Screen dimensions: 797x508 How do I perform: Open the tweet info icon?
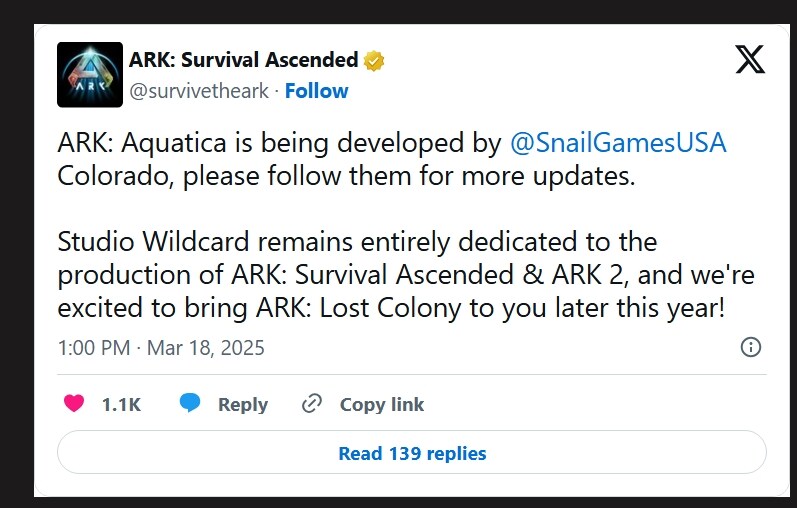point(750,347)
